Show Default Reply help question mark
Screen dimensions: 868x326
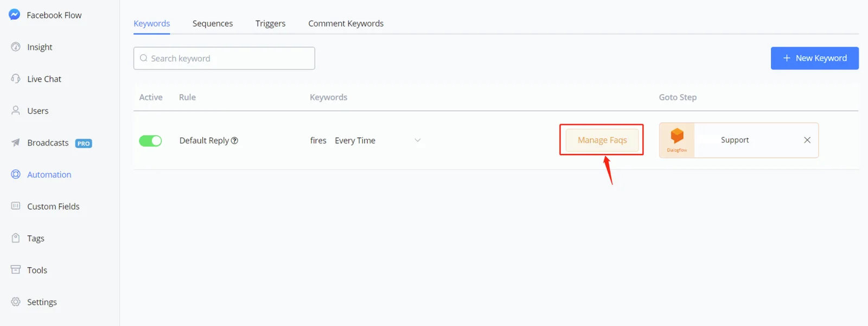234,141
